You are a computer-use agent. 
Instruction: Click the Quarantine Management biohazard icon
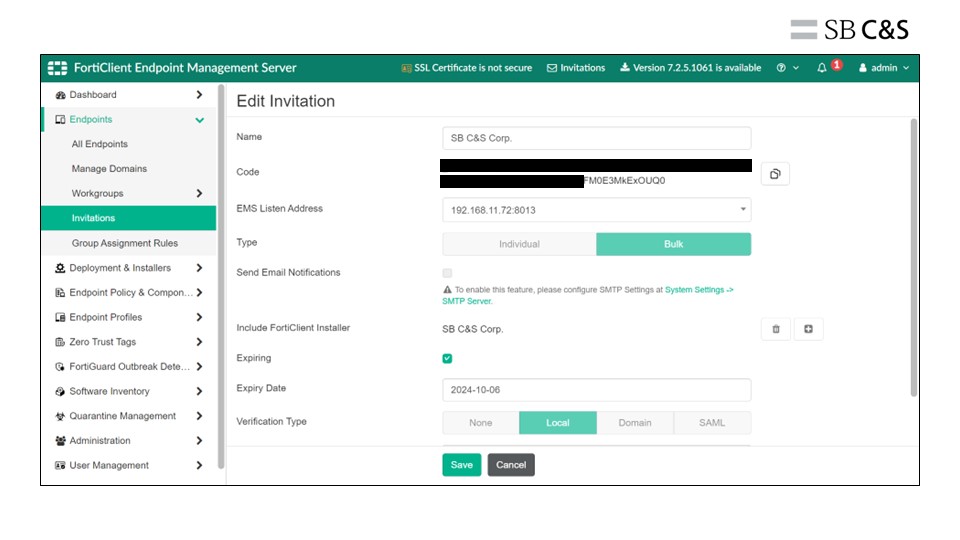(60, 416)
